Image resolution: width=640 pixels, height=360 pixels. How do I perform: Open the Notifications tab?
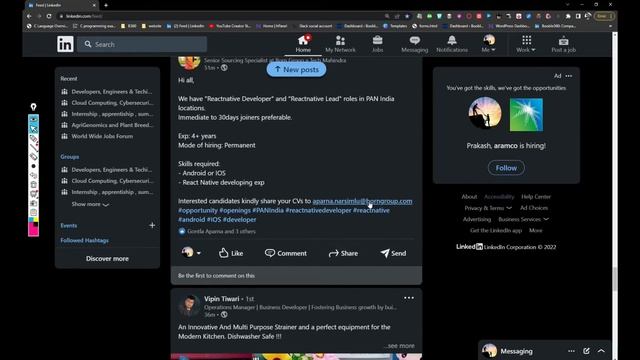452,44
